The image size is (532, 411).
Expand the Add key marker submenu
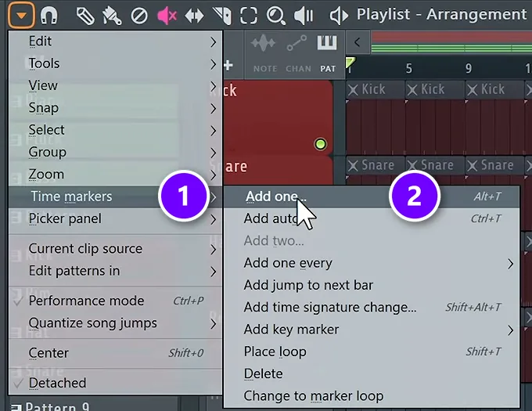pos(372,330)
